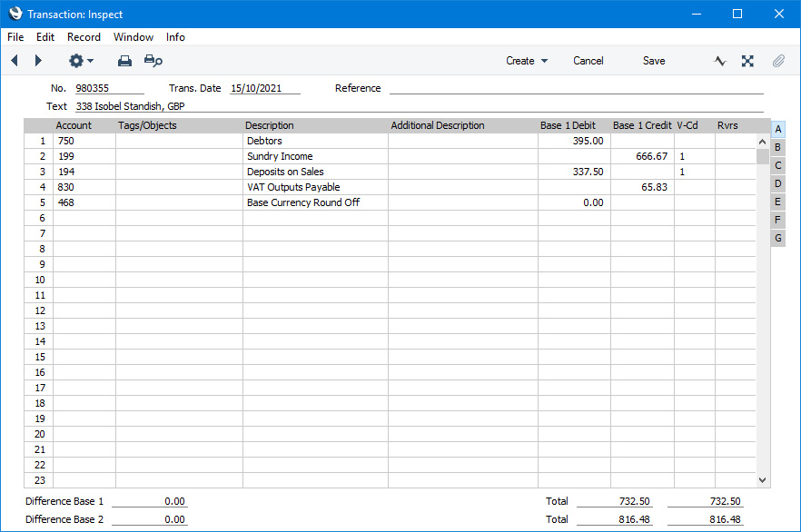The width and height of the screenshot is (801, 532).
Task: Click Base 2 debit total 816.48
Action: (x=615, y=519)
